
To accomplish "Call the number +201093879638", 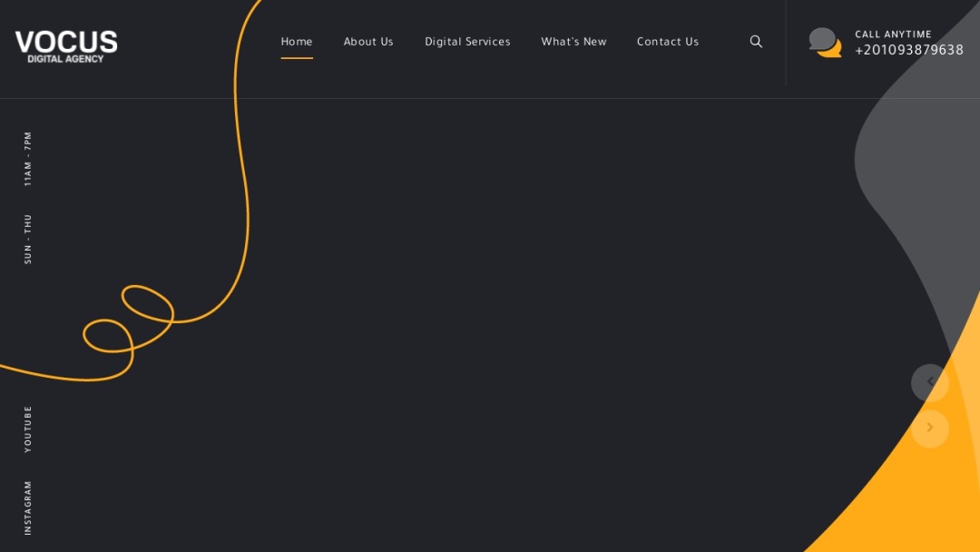I will pyautogui.click(x=908, y=50).
